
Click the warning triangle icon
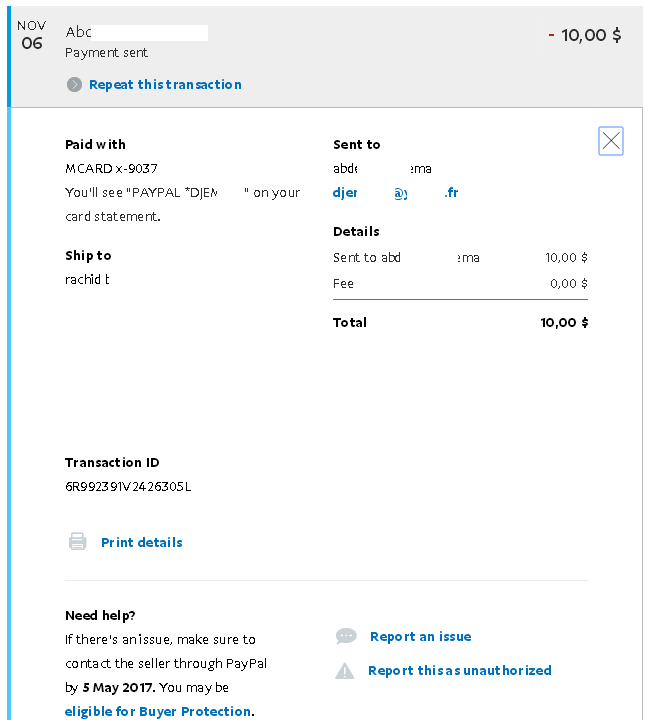tap(345, 671)
